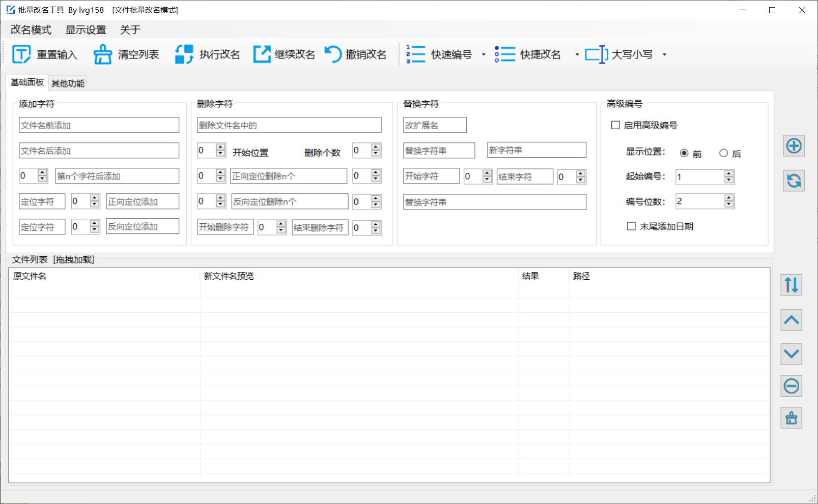Move selected file up with the up-arrow icon
The image size is (818, 504).
tap(791, 320)
